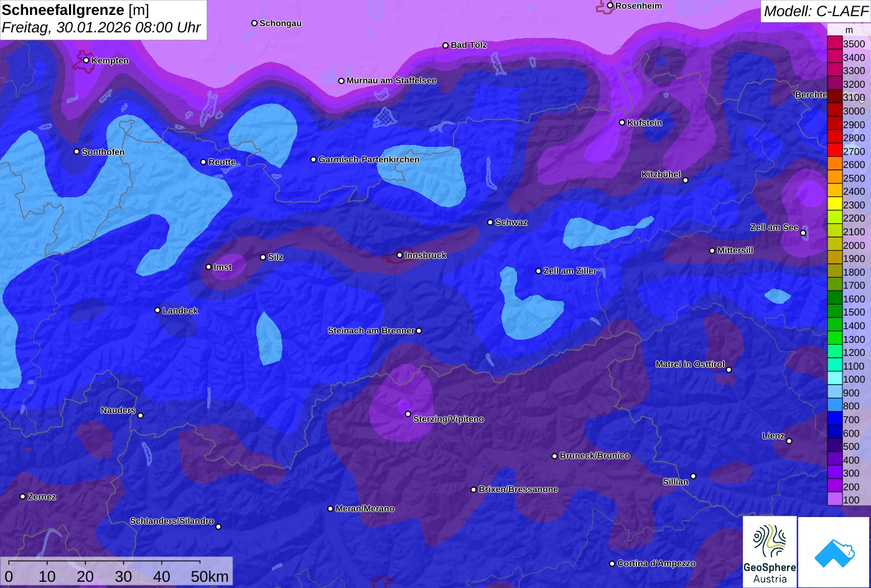Select the Landeck marker dot
The width and height of the screenshot is (871, 588).
click(x=157, y=310)
